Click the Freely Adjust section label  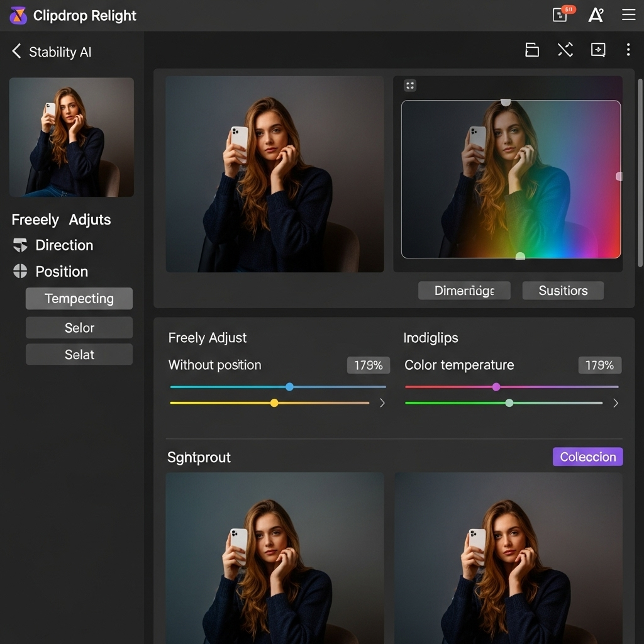tap(208, 338)
